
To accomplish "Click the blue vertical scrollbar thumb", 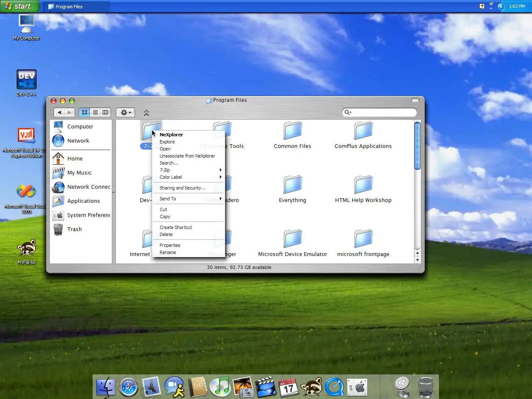I will [x=417, y=145].
